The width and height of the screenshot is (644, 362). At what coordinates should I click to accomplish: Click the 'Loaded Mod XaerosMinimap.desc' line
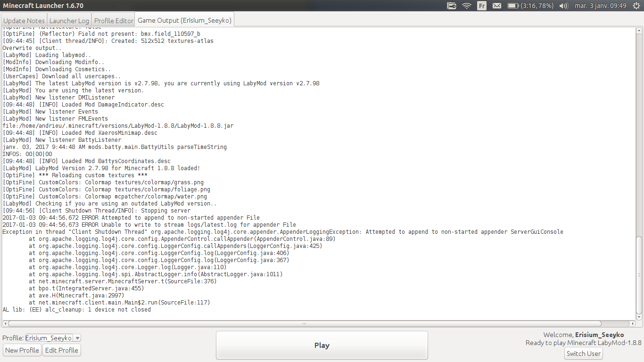pos(80,133)
